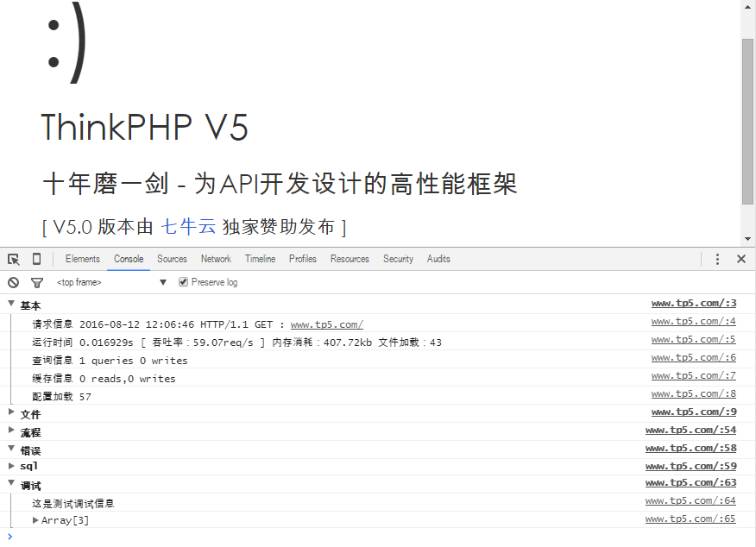Select the 缓存信息 0 reads log line

(x=104, y=379)
